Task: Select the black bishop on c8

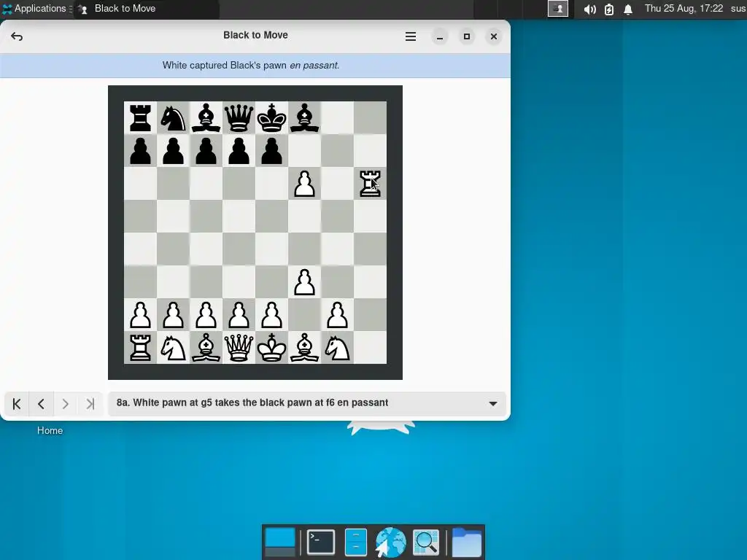Action: point(206,118)
